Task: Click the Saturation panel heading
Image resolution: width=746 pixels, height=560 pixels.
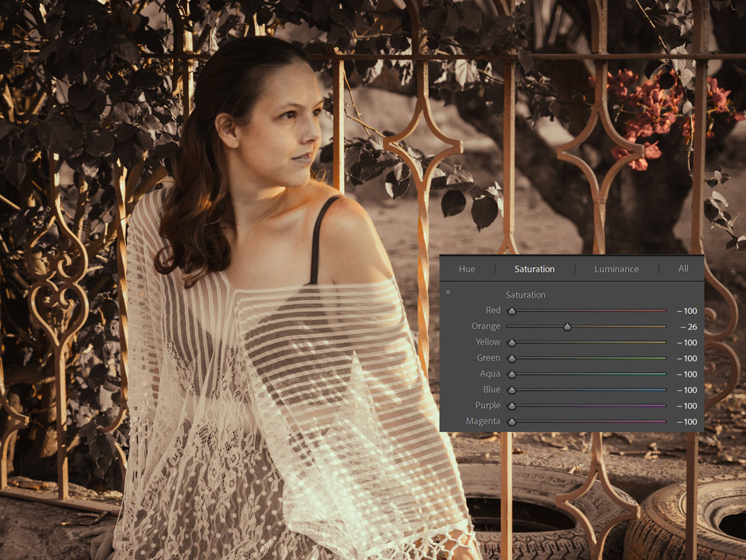Action: [526, 294]
